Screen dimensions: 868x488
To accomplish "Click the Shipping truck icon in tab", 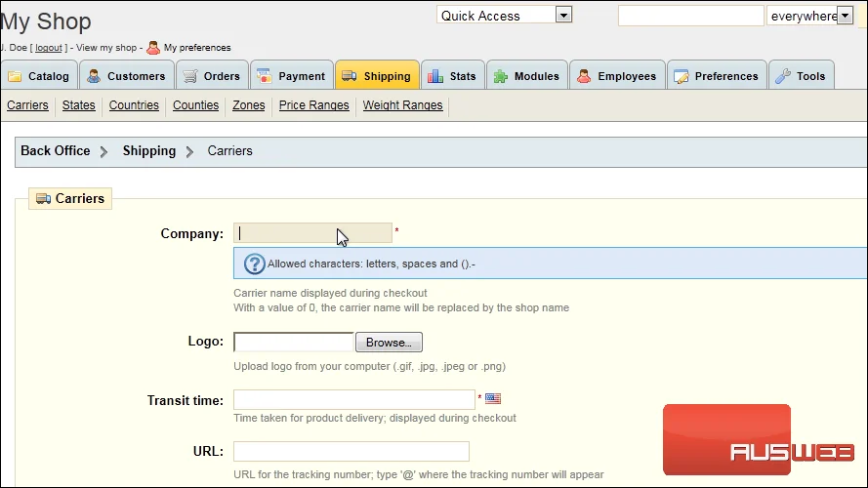I will (350, 76).
